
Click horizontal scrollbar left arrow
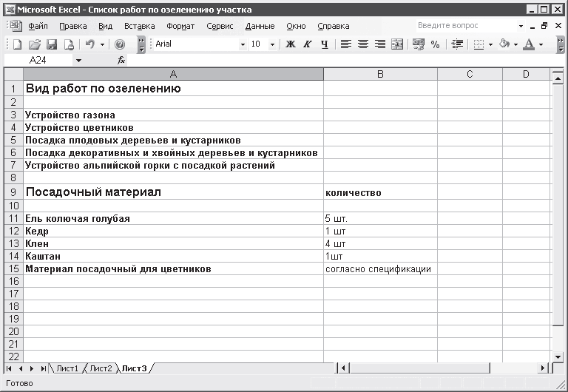pyautogui.click(x=342, y=368)
